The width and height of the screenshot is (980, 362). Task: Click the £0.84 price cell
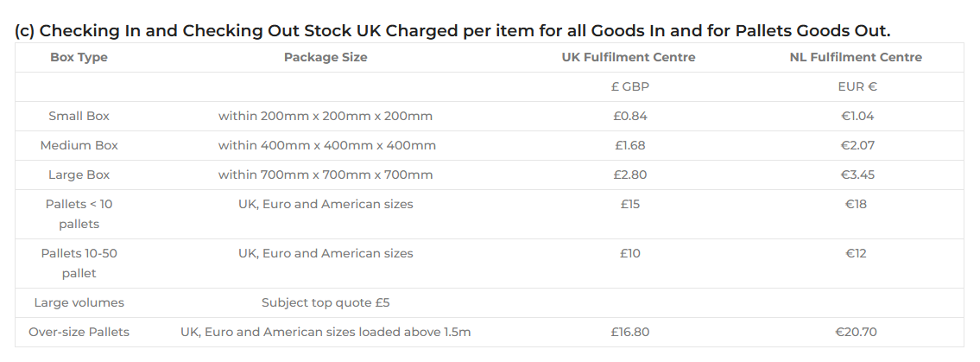click(629, 116)
